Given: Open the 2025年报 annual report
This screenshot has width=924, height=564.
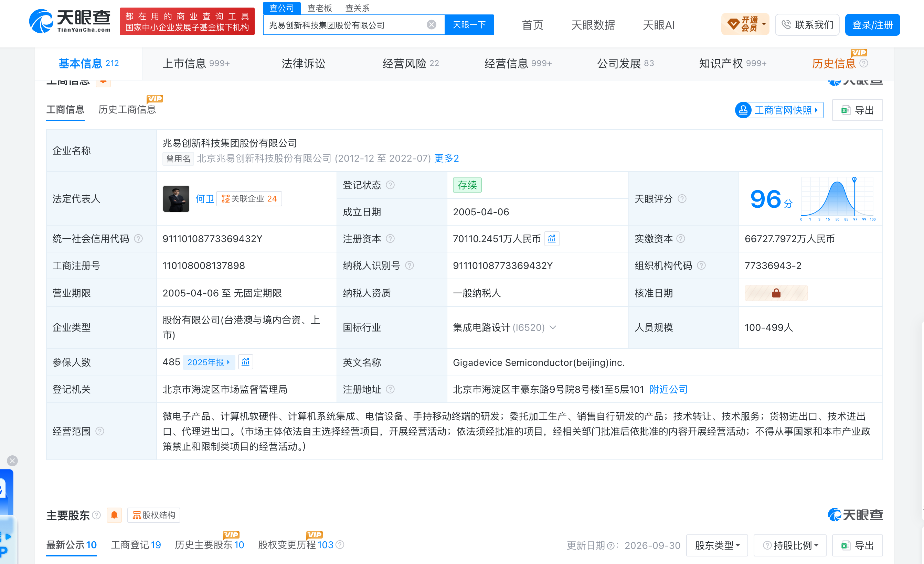Looking at the screenshot, I should [x=209, y=362].
